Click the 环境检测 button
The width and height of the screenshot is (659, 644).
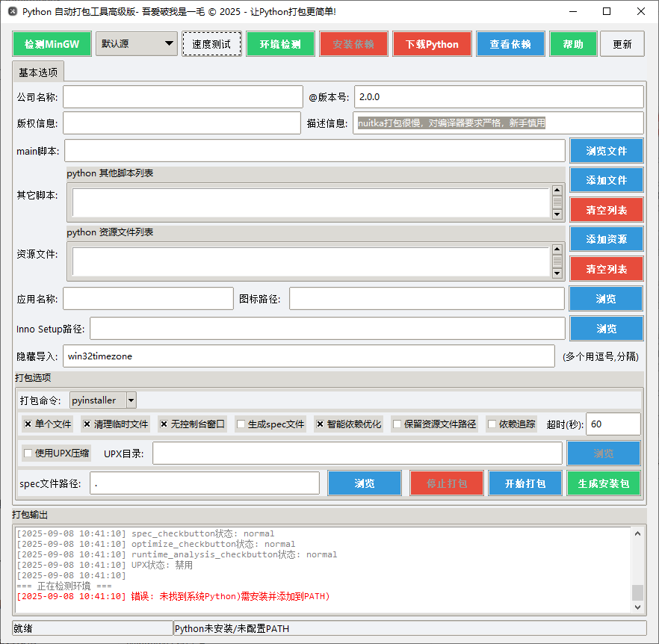(x=280, y=44)
